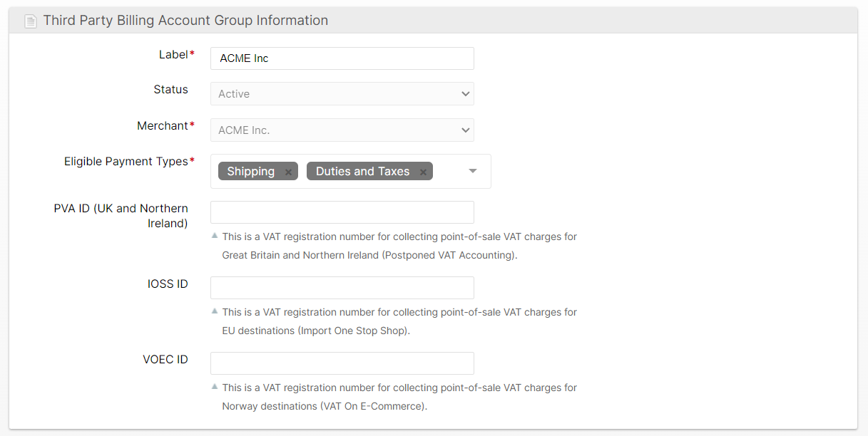Click triangle icon beside IOSS ID hint
The width and height of the screenshot is (868, 436).
(x=215, y=311)
